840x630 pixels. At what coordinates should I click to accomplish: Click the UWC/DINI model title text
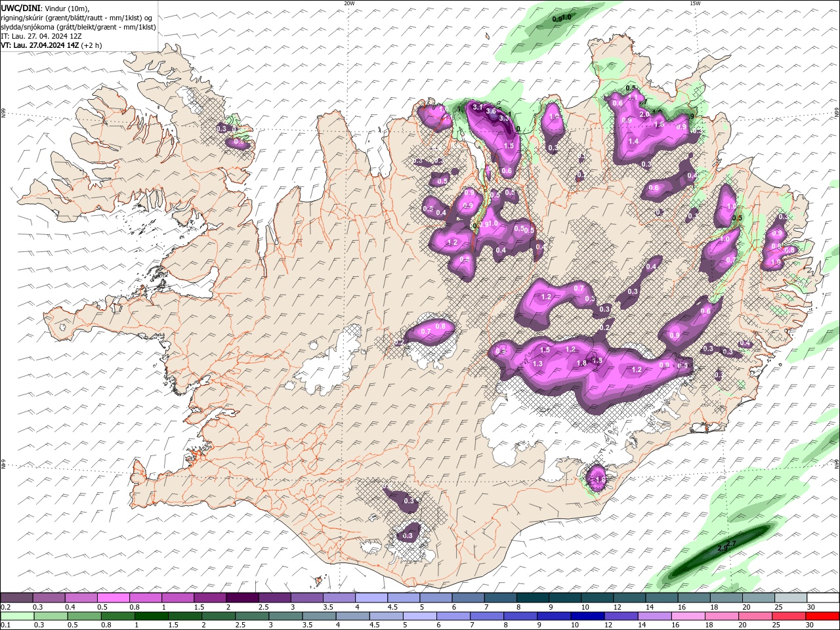pos(20,8)
